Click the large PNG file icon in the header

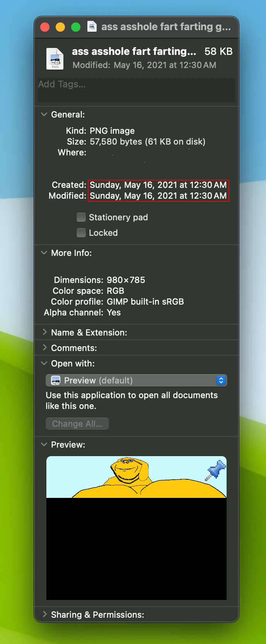point(55,59)
